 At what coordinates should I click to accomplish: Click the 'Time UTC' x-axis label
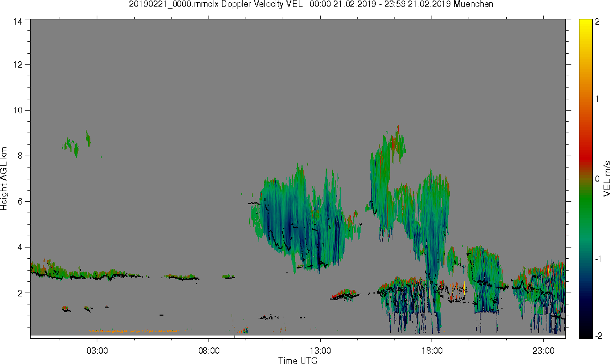(298, 360)
